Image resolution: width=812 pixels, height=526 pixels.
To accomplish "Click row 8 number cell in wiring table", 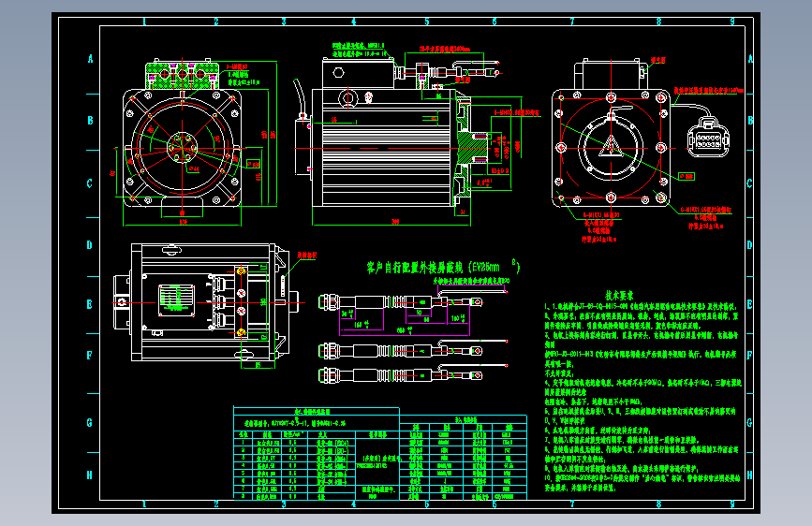I will 243,496.
